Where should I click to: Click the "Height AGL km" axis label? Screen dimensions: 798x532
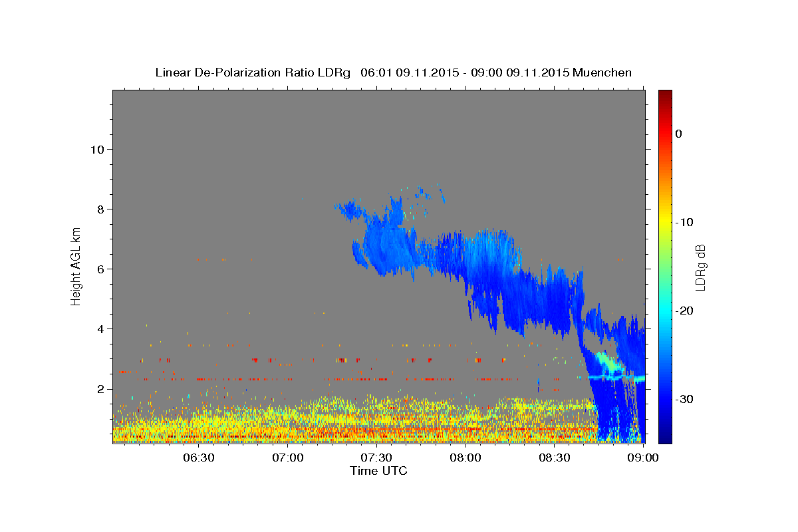tap(76, 266)
